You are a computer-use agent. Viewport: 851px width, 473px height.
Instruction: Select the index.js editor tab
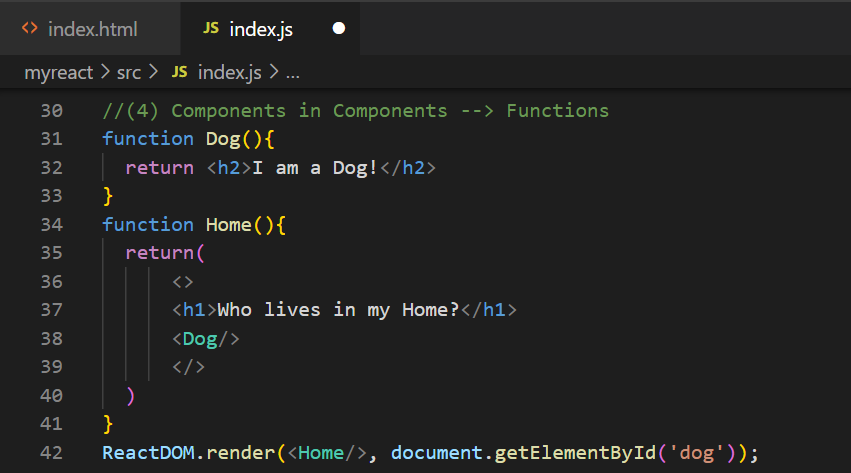click(x=264, y=29)
